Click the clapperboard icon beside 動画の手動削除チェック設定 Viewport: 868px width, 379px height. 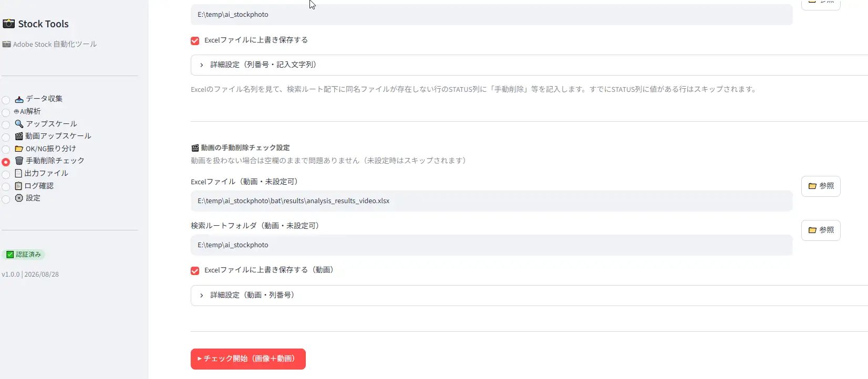pos(195,148)
